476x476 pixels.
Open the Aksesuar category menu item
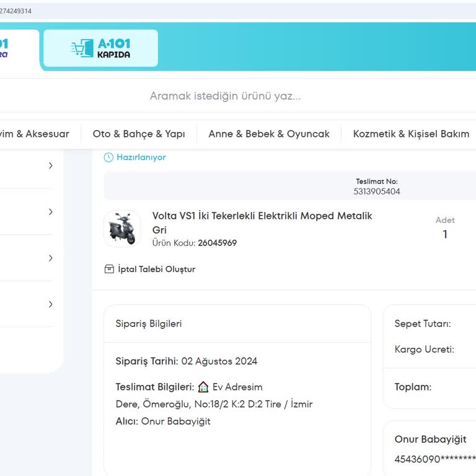35,134
